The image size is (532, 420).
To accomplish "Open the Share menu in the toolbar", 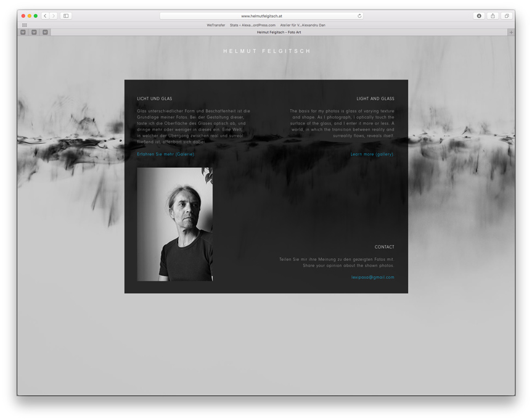I will click(x=493, y=16).
